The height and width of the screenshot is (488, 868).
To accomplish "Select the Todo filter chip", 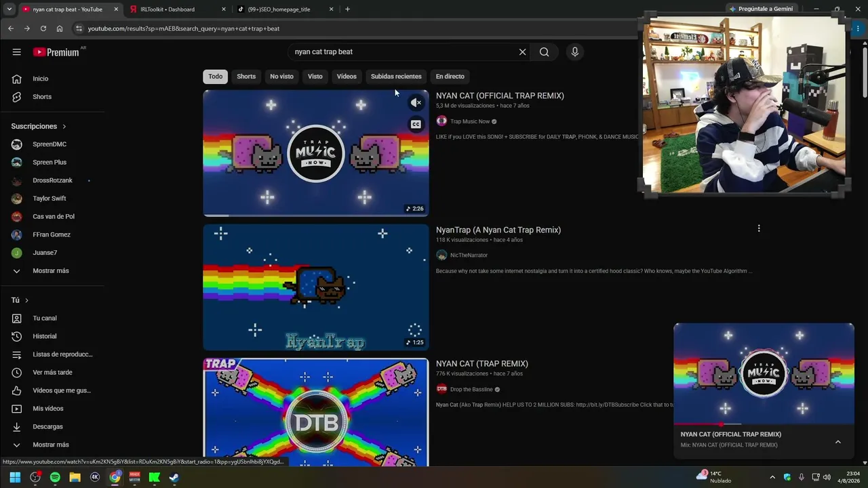I will click(x=215, y=77).
